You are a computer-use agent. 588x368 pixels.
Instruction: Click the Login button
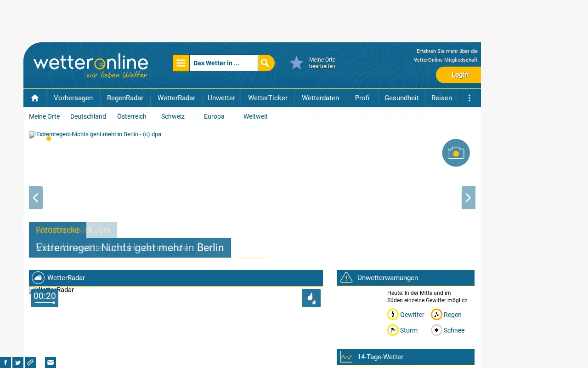458,75
